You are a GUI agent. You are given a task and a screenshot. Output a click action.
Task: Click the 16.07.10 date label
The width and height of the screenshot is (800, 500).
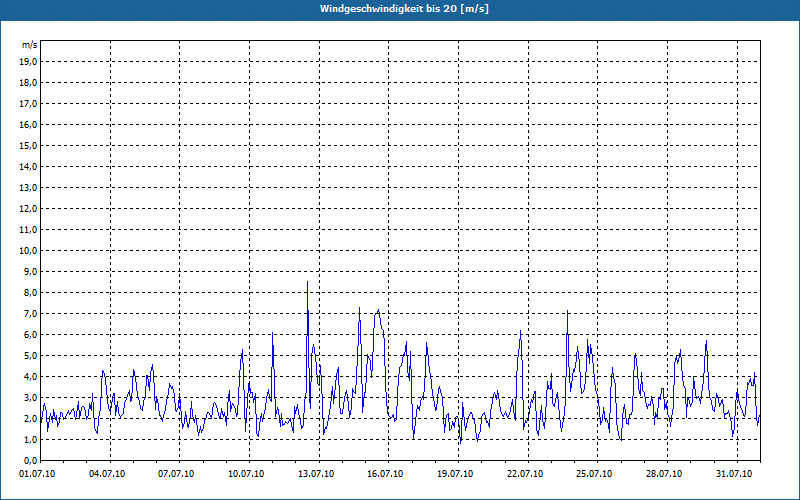click(x=385, y=474)
